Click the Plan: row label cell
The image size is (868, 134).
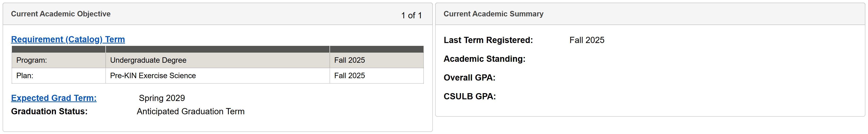point(25,76)
